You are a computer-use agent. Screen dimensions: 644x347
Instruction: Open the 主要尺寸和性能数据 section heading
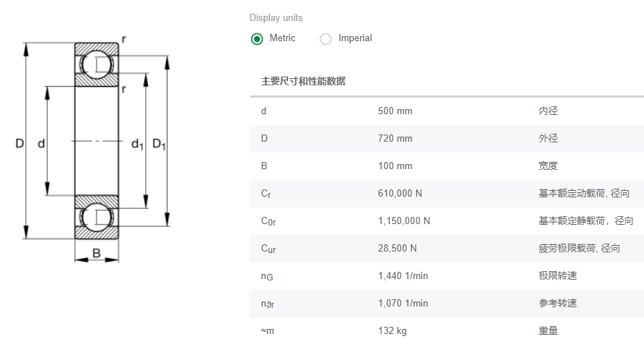click(x=303, y=81)
